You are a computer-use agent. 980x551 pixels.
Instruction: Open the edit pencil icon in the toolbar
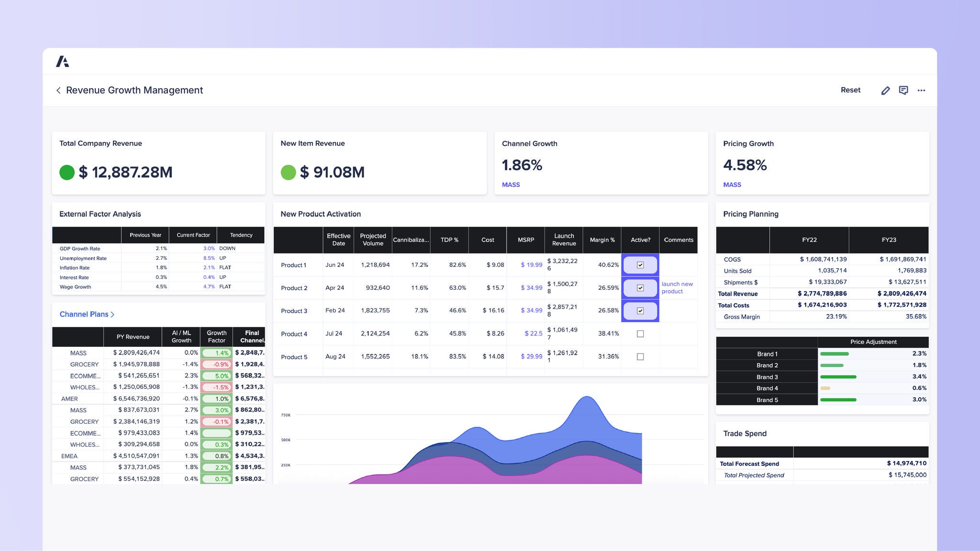(885, 90)
